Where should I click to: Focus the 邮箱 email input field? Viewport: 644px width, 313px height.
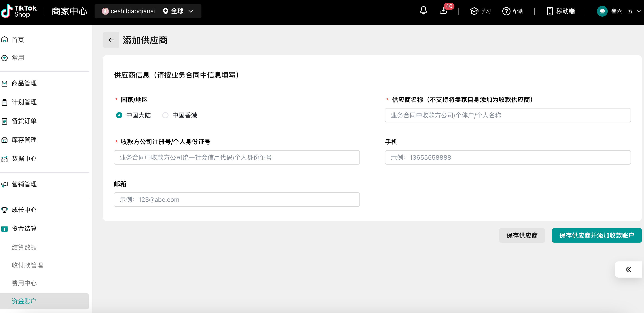236,200
